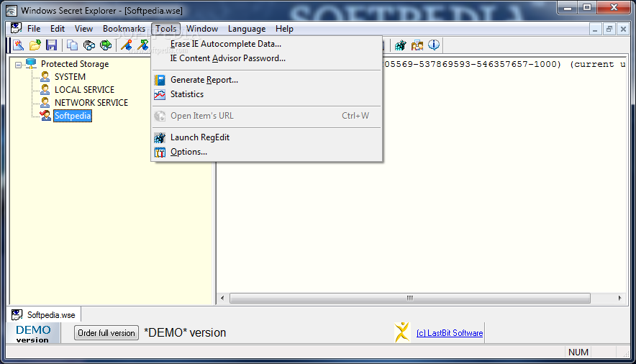Click the Options toolbar icon beside RegEdit

click(x=417, y=45)
